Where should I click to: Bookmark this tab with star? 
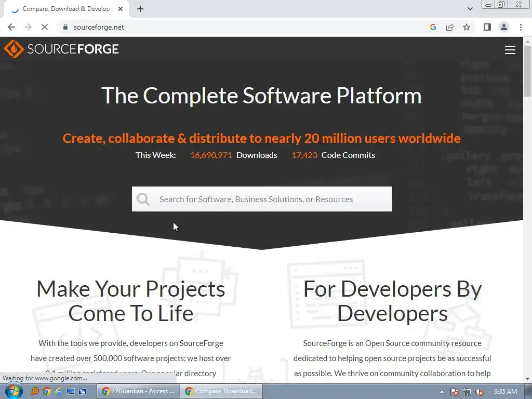(467, 27)
